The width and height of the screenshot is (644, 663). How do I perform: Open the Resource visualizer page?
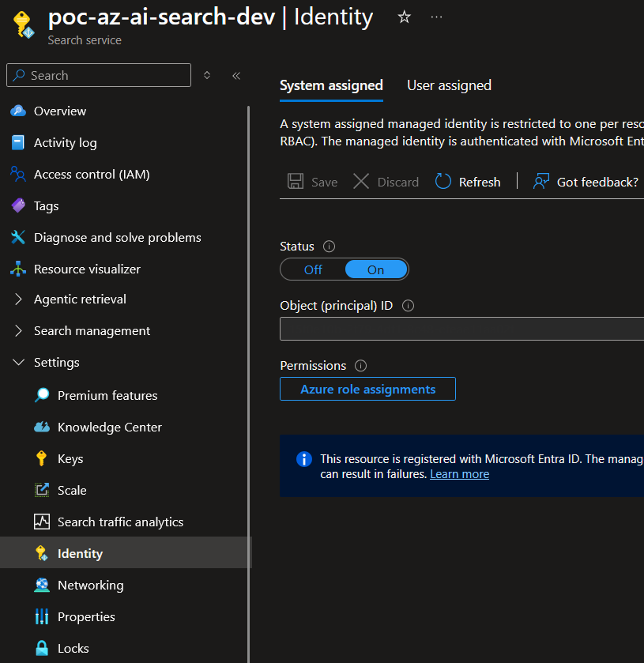pyautogui.click(x=87, y=269)
